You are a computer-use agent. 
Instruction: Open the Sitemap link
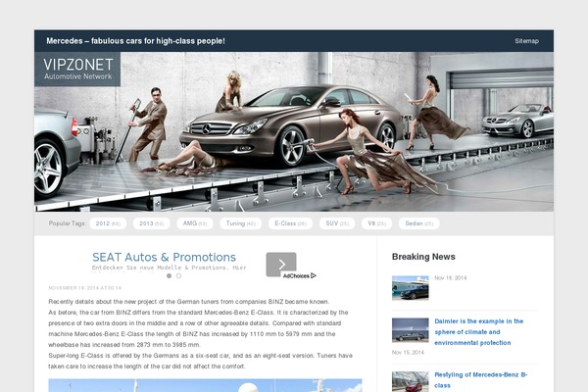526,41
